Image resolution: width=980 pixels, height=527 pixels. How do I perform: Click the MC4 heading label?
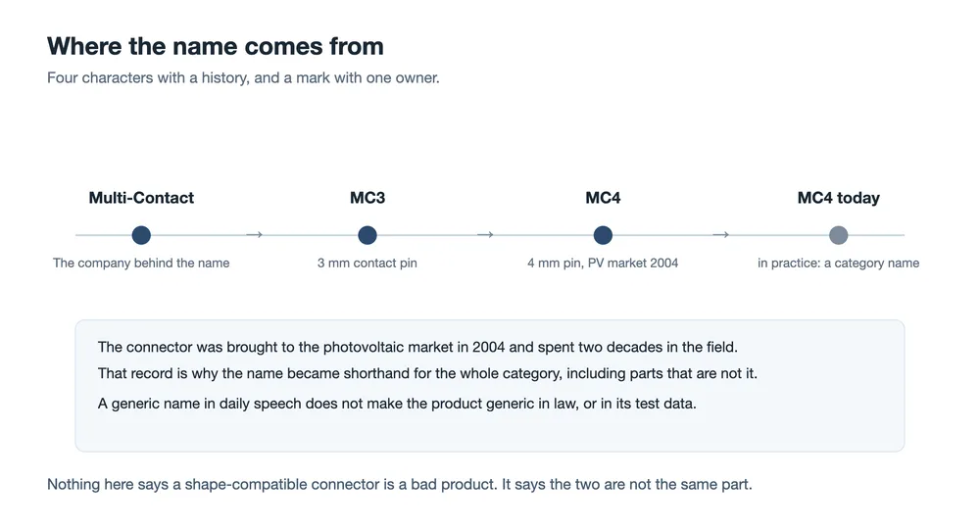603,198
